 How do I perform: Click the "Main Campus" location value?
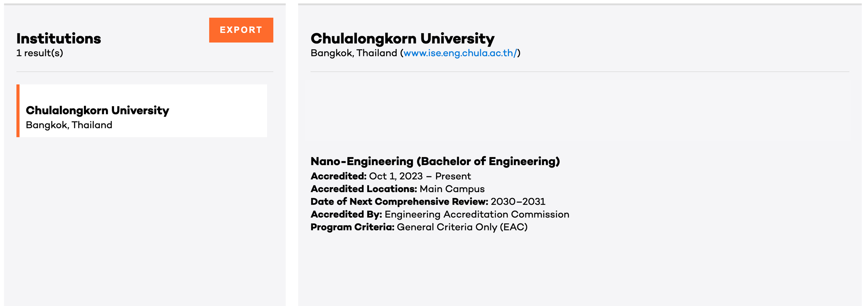tap(452, 189)
